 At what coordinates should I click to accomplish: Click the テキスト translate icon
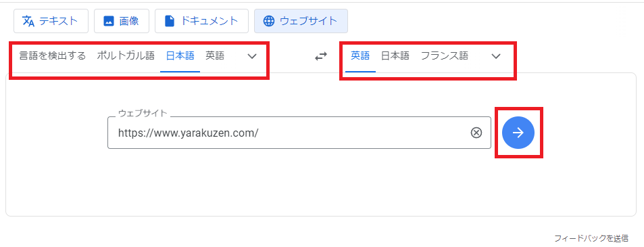(x=28, y=21)
